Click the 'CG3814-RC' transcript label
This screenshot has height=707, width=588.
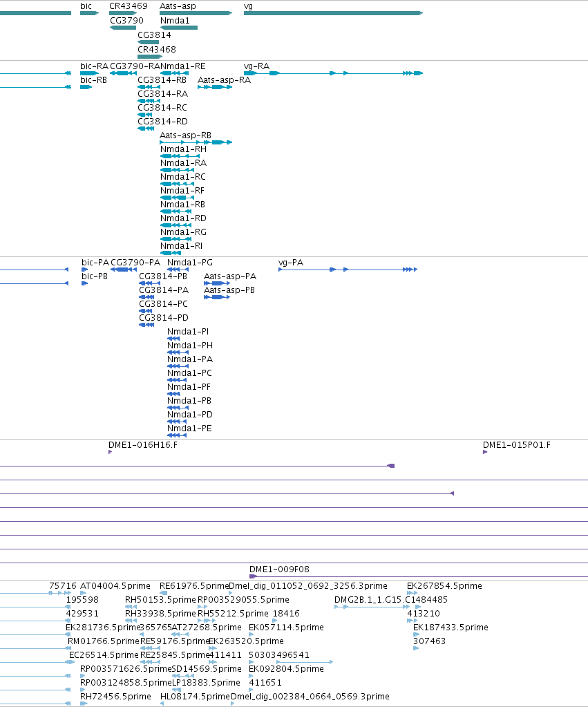click(x=162, y=108)
